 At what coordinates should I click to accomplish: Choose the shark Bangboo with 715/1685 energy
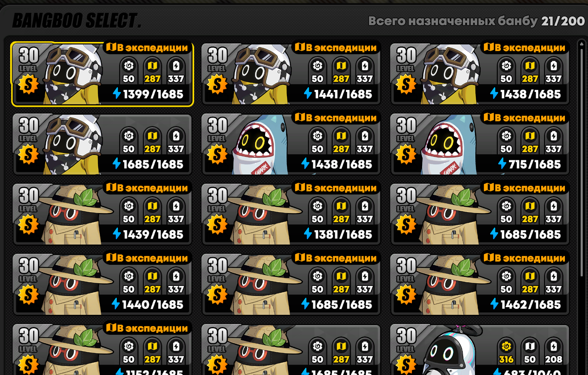click(x=480, y=144)
